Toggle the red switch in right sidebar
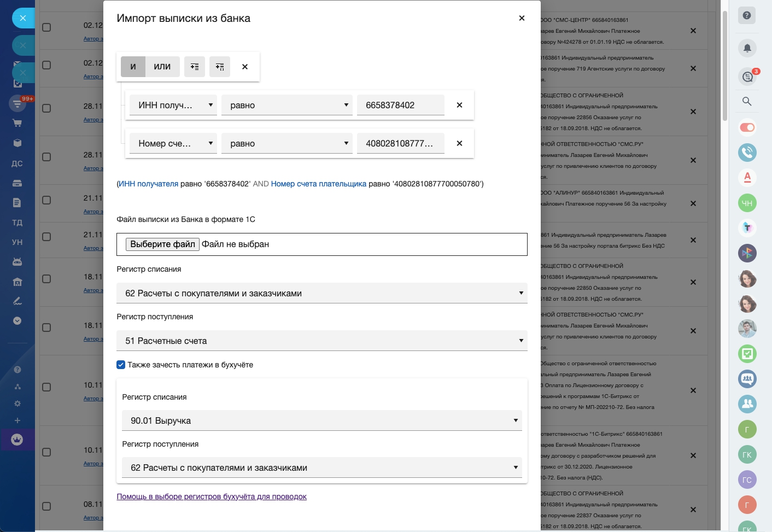This screenshot has height=532, width=772. tap(747, 127)
